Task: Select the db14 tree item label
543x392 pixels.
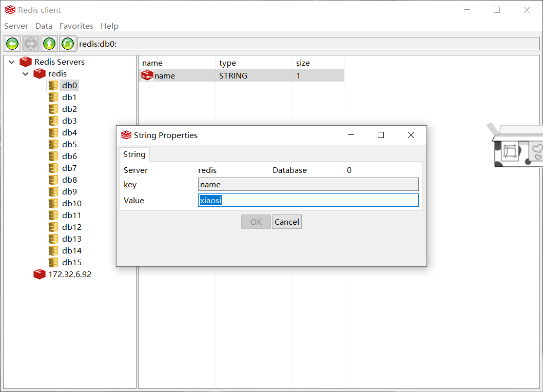Action: coord(72,250)
